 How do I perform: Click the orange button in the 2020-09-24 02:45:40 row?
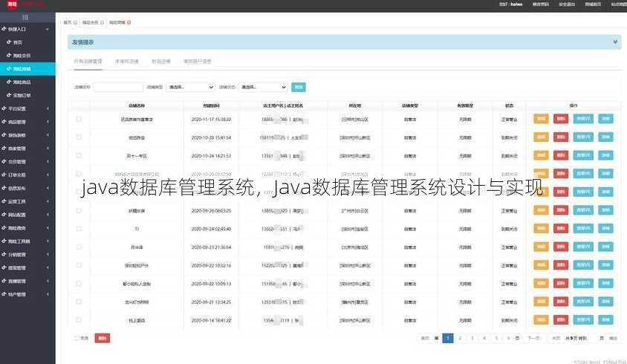[x=541, y=228]
